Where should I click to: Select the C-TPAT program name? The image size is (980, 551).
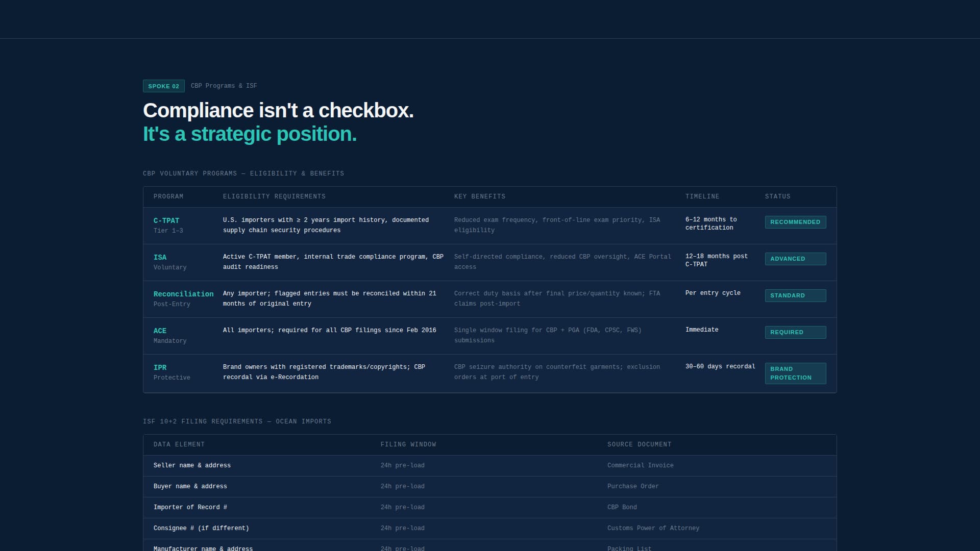click(x=166, y=221)
